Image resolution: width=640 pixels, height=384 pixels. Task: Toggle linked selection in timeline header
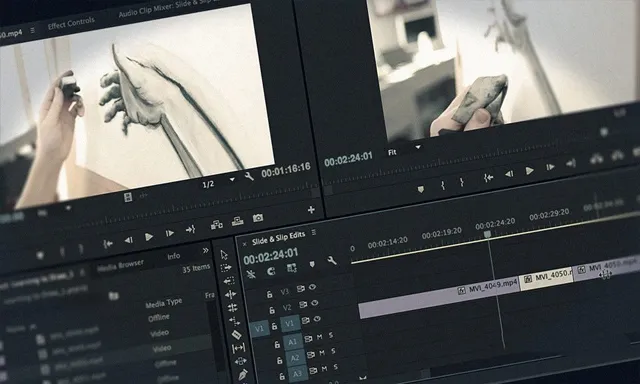291,268
